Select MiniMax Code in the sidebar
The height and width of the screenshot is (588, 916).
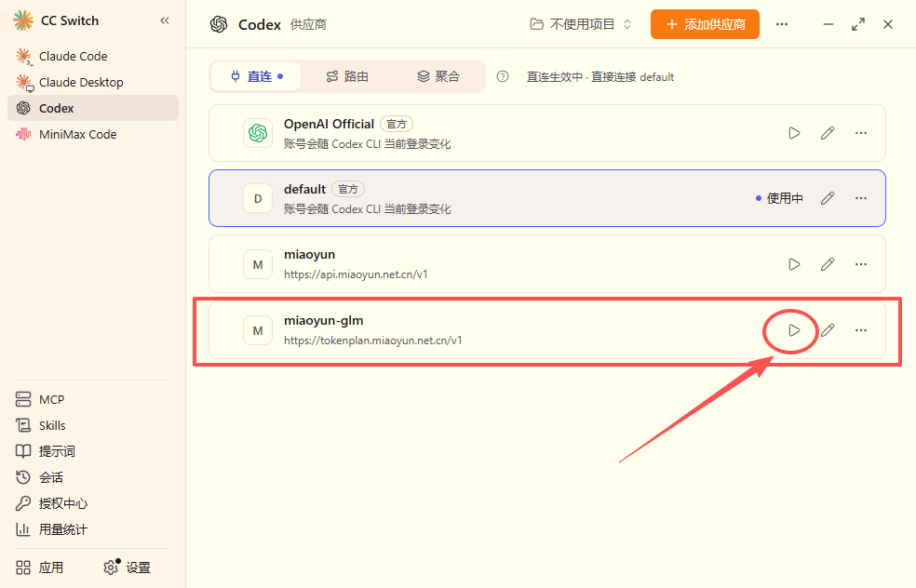(x=93, y=134)
